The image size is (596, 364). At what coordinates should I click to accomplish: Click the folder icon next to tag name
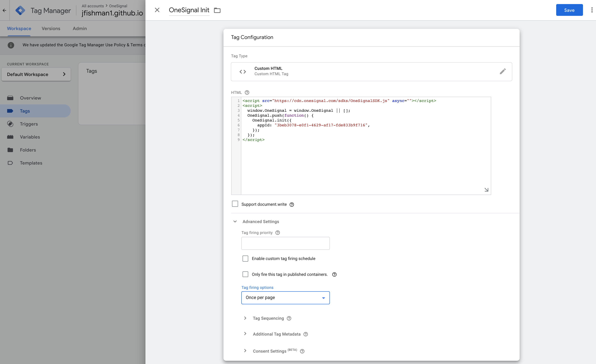click(x=217, y=10)
